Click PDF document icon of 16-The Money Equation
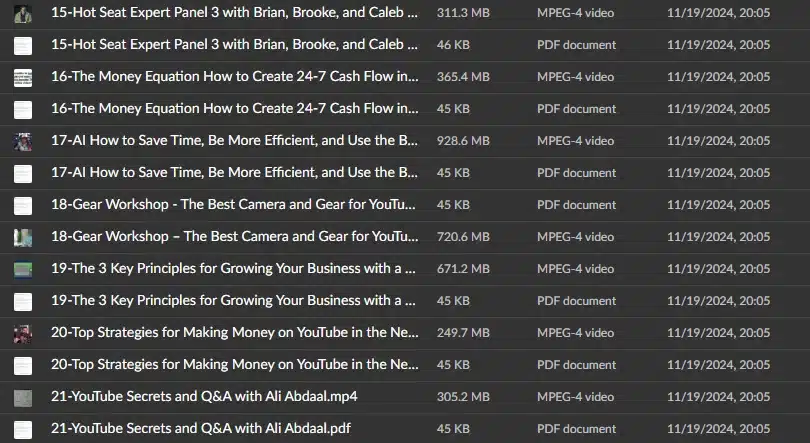Screen dimensions: 810x443 click(23, 110)
